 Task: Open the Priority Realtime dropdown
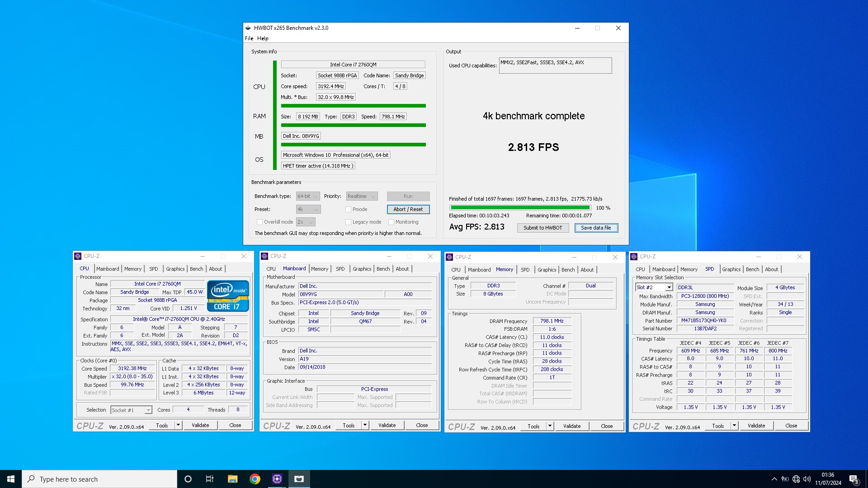362,196
